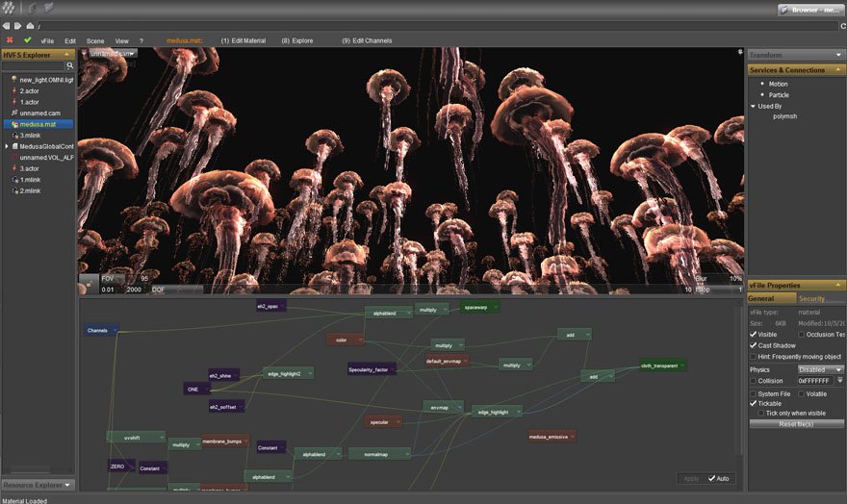Viewport: 847px width, 504px height.
Task: Click the refresh icon at path bar end
Action: click(843, 26)
